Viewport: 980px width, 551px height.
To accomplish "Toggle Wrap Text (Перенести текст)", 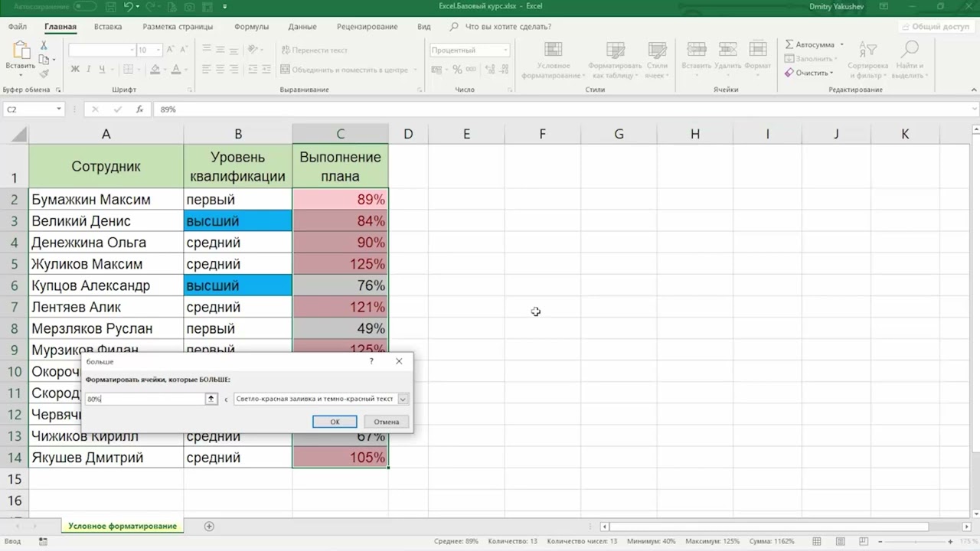I will [314, 51].
